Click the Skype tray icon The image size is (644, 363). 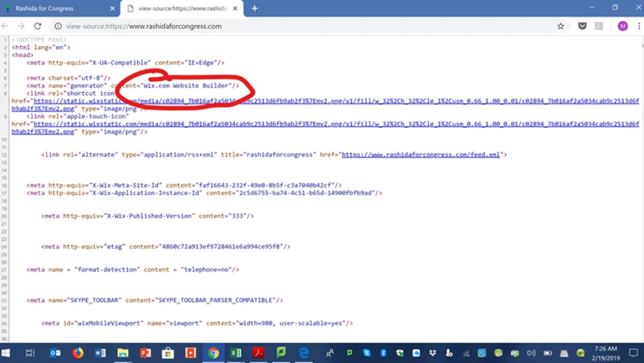click(x=366, y=353)
